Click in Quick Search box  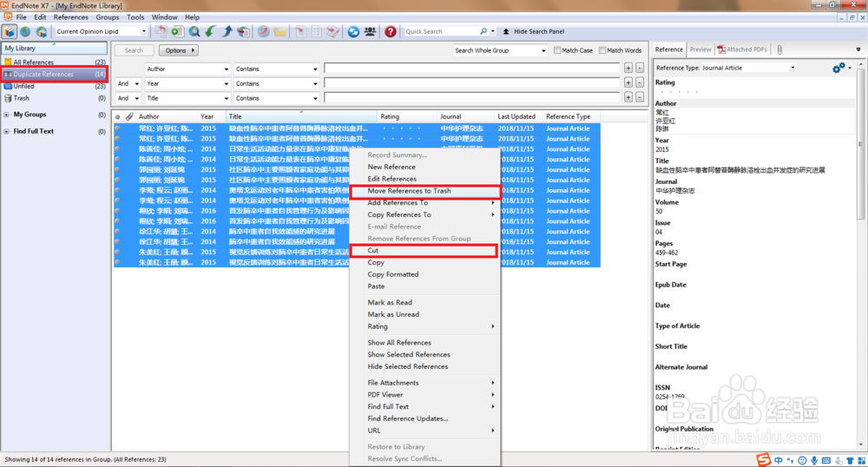pyautogui.click(x=441, y=31)
